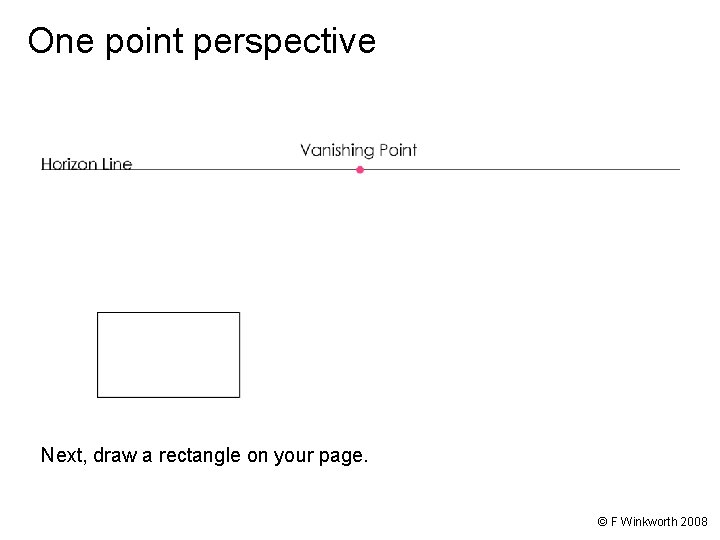Image resolution: width=720 pixels, height=540 pixels.
Task: Click the pink vanishing point dot
Action: point(360,170)
